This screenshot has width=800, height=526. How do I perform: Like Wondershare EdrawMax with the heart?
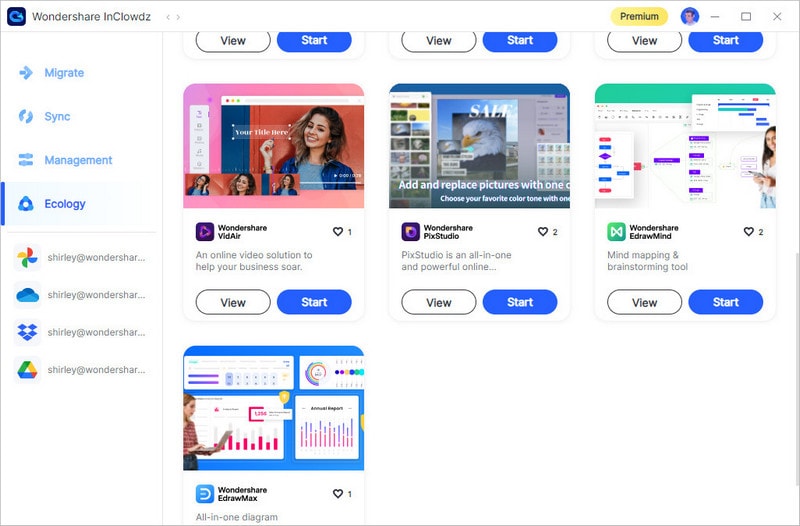tap(338, 494)
